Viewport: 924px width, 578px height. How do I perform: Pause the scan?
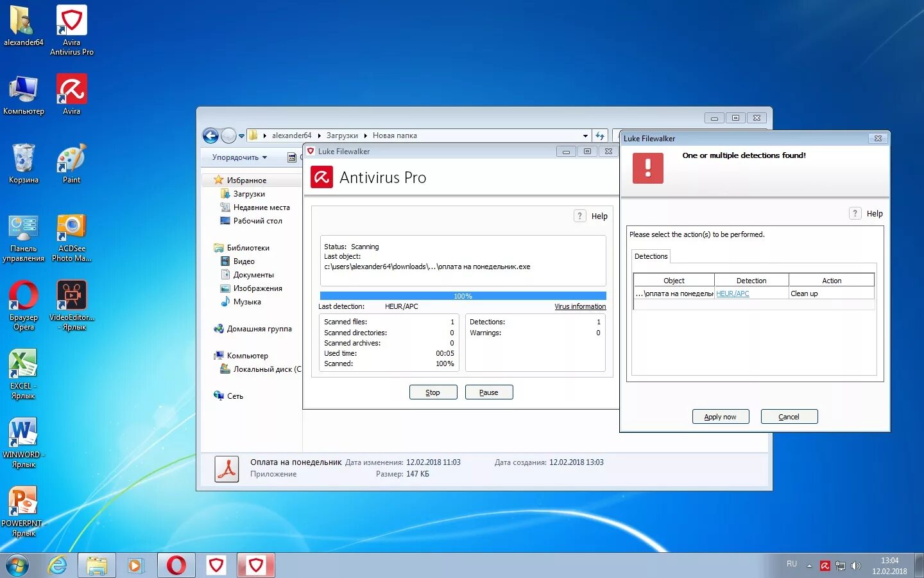point(489,392)
